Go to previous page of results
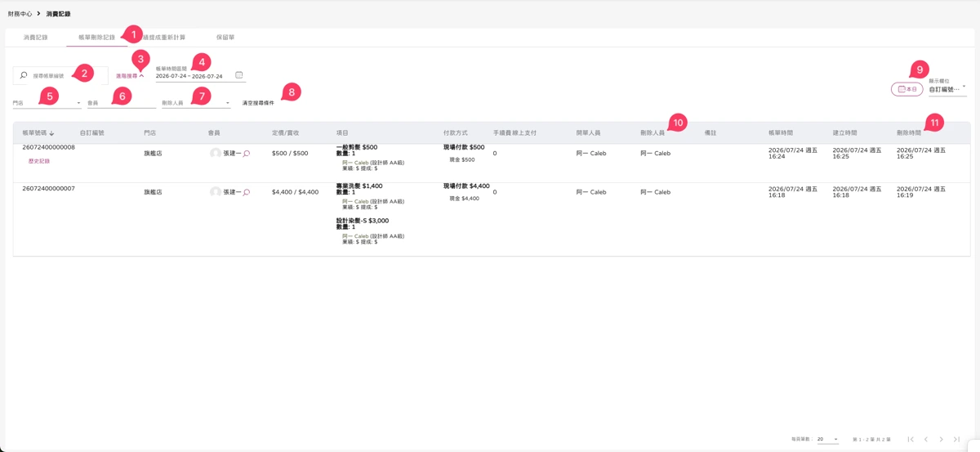 (x=926, y=440)
